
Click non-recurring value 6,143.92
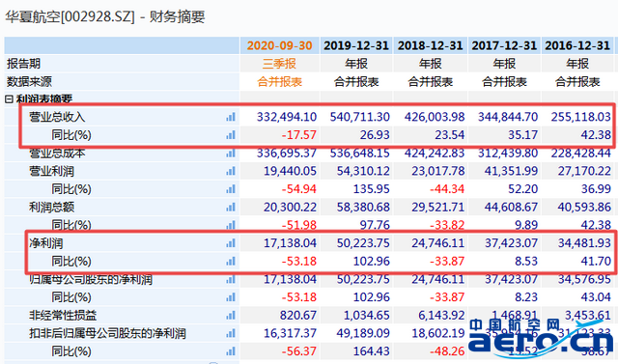pos(441,316)
